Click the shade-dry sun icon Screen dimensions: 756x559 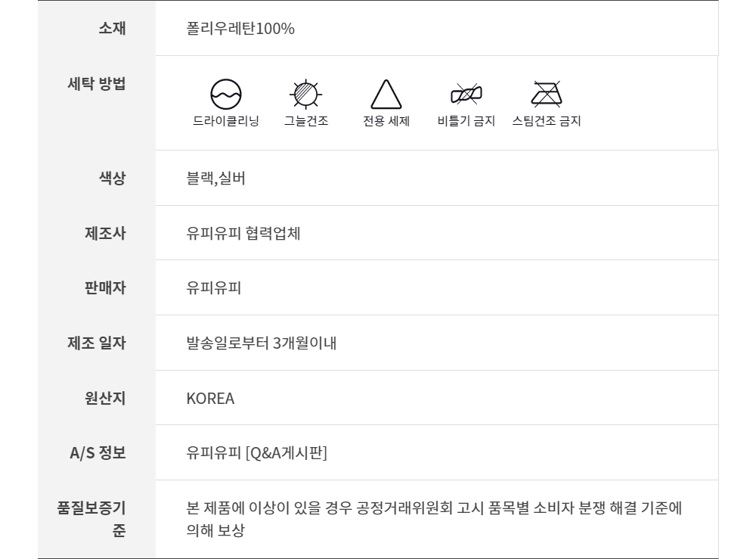(x=305, y=95)
